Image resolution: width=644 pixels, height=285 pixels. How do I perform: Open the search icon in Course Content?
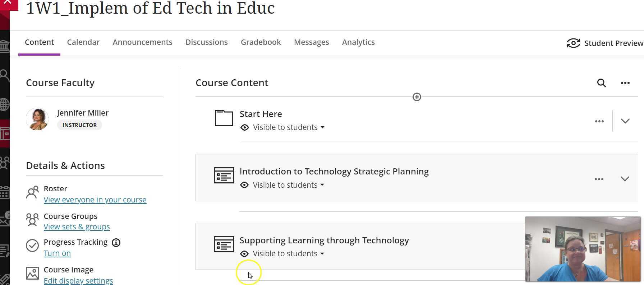(x=602, y=83)
